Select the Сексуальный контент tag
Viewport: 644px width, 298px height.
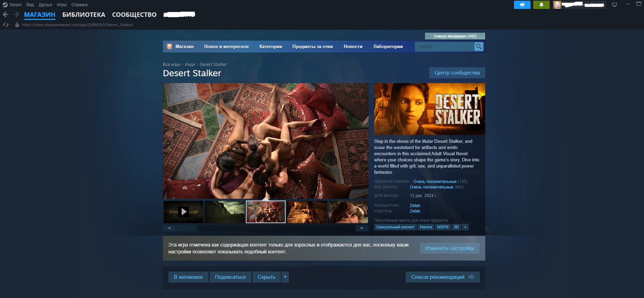[x=395, y=227]
